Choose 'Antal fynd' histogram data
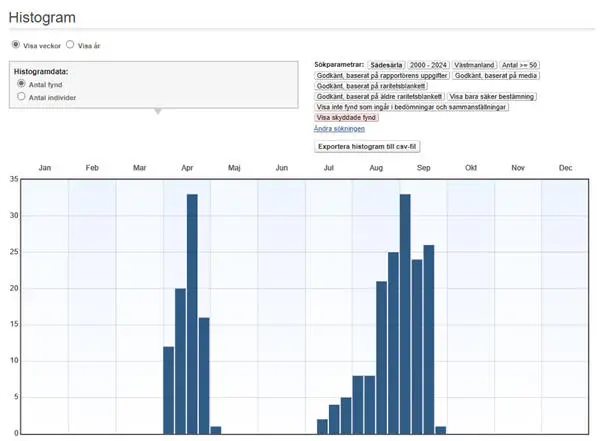Image resolution: width=603 pixels, height=441 pixels. point(22,85)
